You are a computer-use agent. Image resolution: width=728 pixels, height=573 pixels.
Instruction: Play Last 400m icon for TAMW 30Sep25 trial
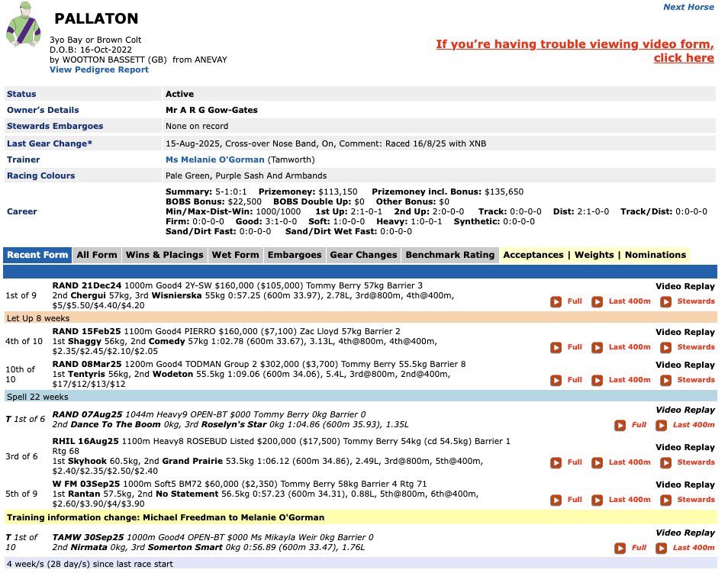click(x=661, y=549)
